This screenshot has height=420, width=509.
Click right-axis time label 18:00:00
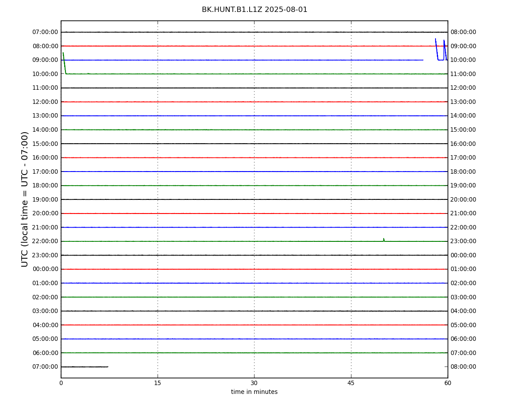pyautogui.click(x=463, y=172)
